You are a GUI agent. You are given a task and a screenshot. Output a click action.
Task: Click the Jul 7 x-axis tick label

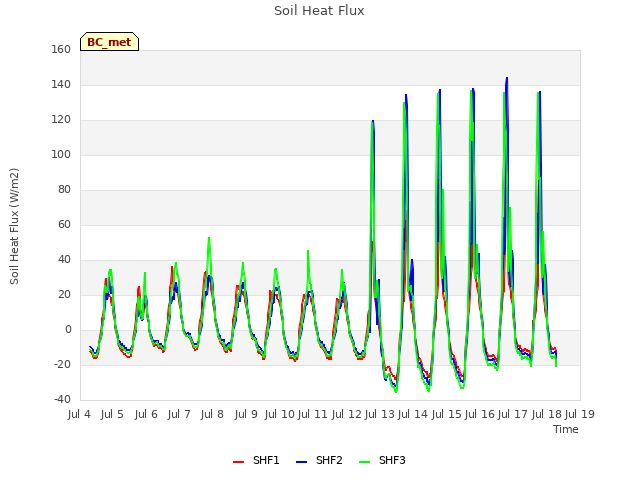(x=179, y=414)
